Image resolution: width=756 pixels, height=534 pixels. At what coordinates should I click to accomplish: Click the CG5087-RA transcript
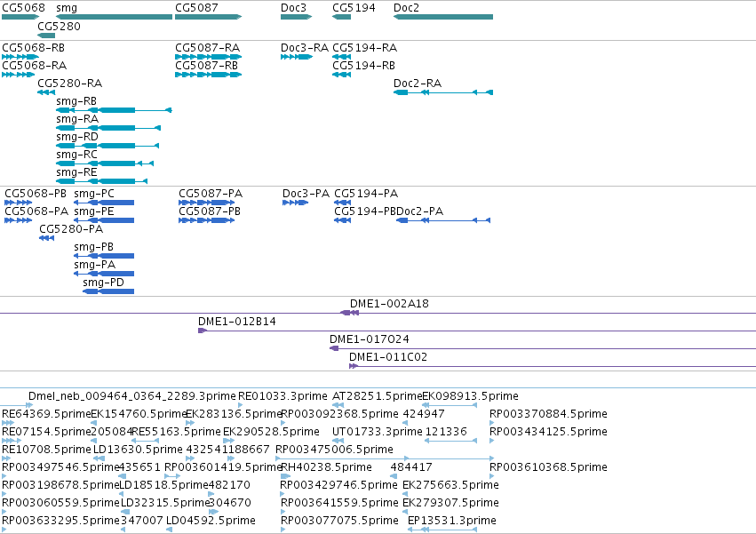pos(208,57)
